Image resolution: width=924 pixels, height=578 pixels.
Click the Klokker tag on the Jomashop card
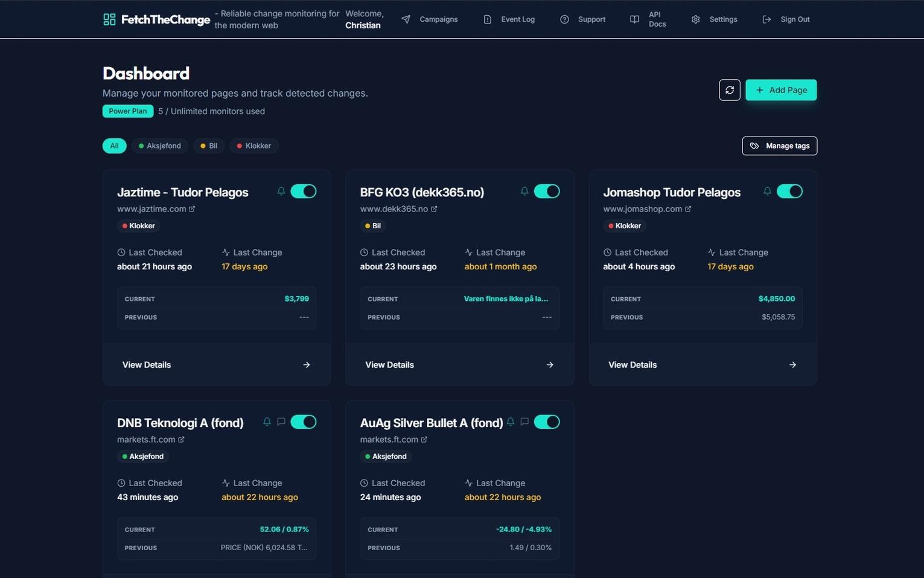coord(624,226)
